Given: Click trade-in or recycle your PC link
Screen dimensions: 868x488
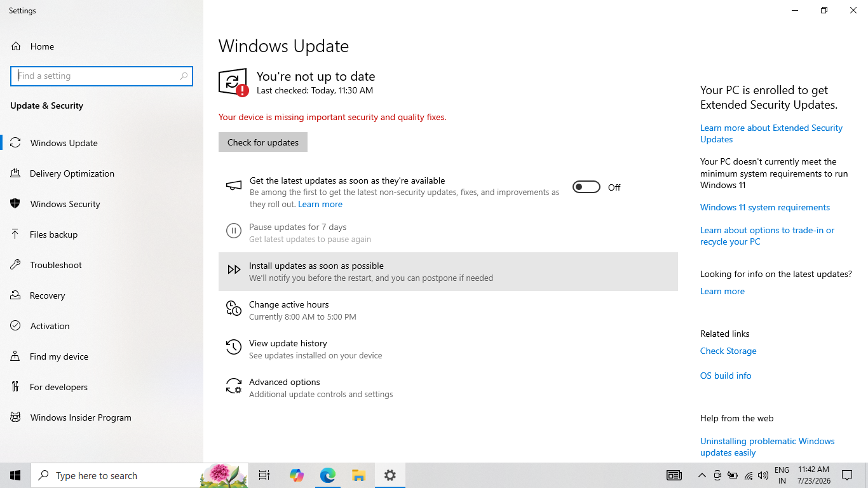Looking at the screenshot, I should coord(768,236).
